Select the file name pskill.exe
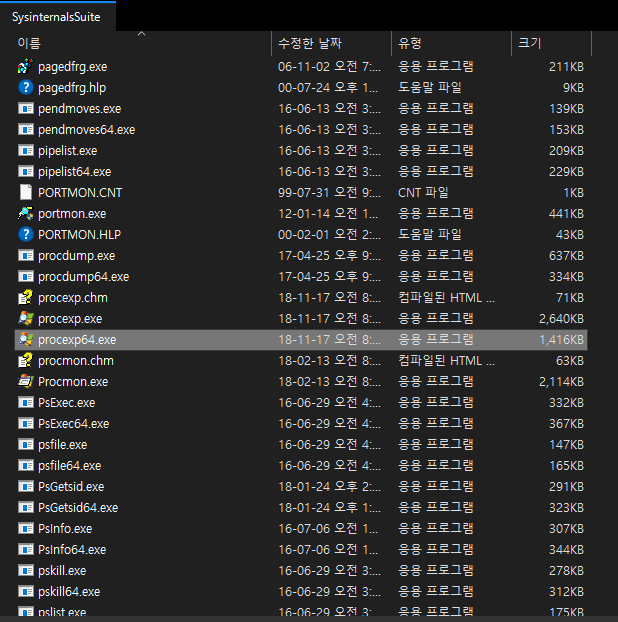The width and height of the screenshot is (618, 622). point(62,571)
